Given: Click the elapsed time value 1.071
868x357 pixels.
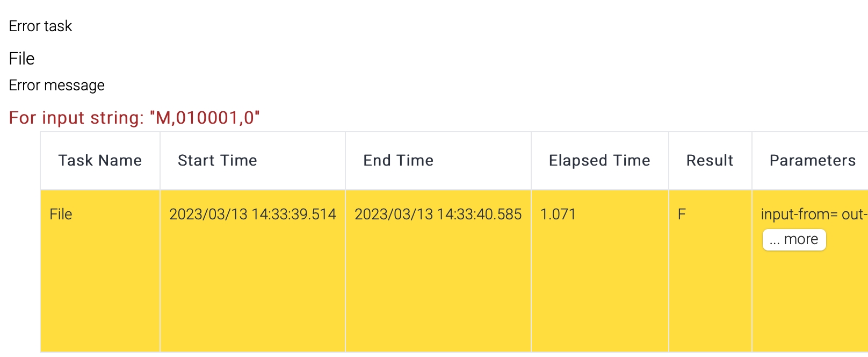Looking at the screenshot, I should click(x=558, y=215).
